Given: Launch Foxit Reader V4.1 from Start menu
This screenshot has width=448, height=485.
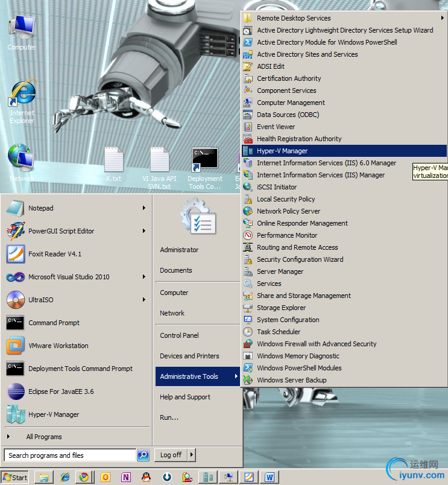Looking at the screenshot, I should point(77,253).
